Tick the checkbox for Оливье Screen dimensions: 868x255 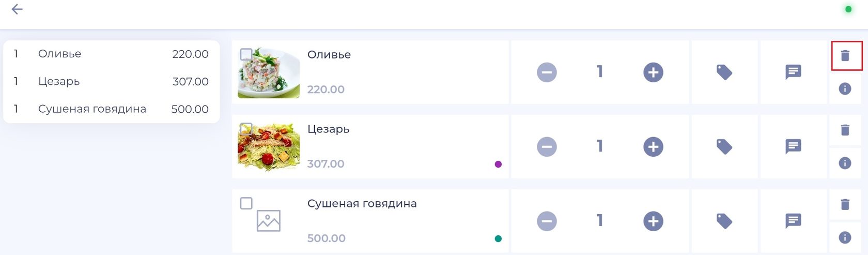point(246,54)
